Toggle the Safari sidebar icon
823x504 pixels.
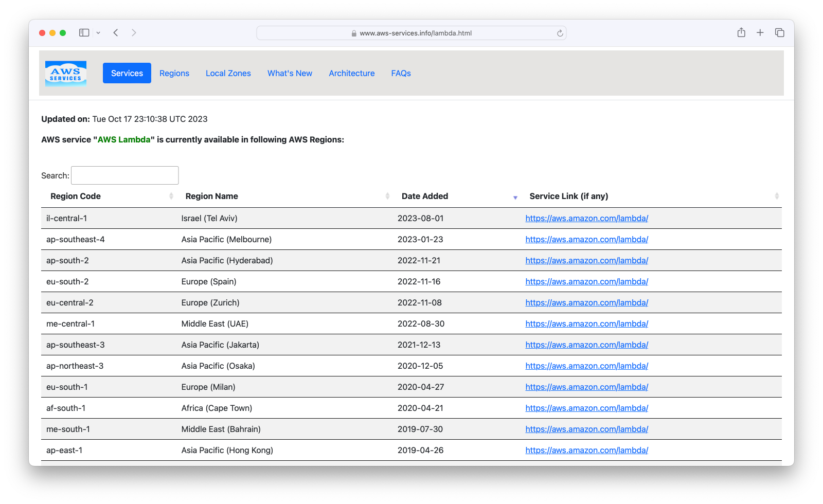click(x=84, y=33)
